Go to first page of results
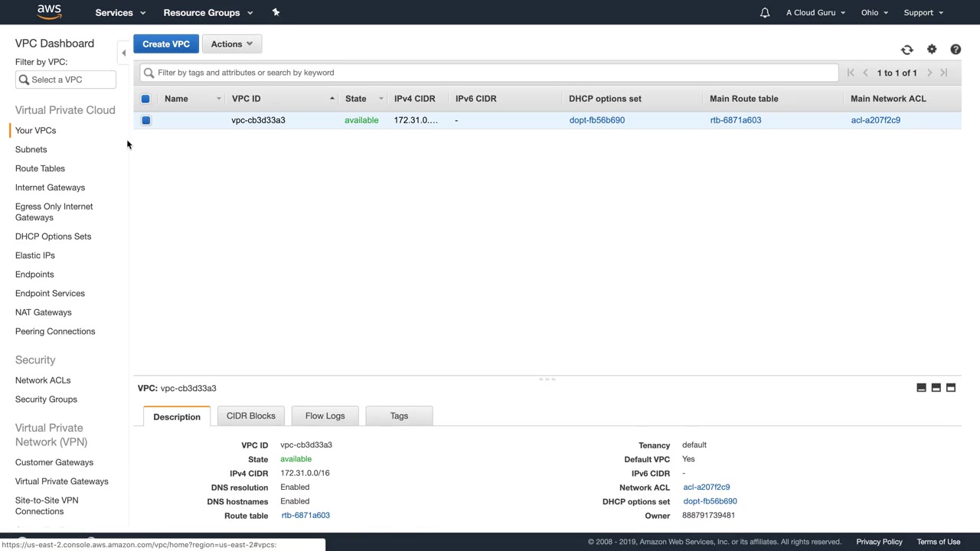Image resolution: width=980 pixels, height=551 pixels. tap(851, 73)
